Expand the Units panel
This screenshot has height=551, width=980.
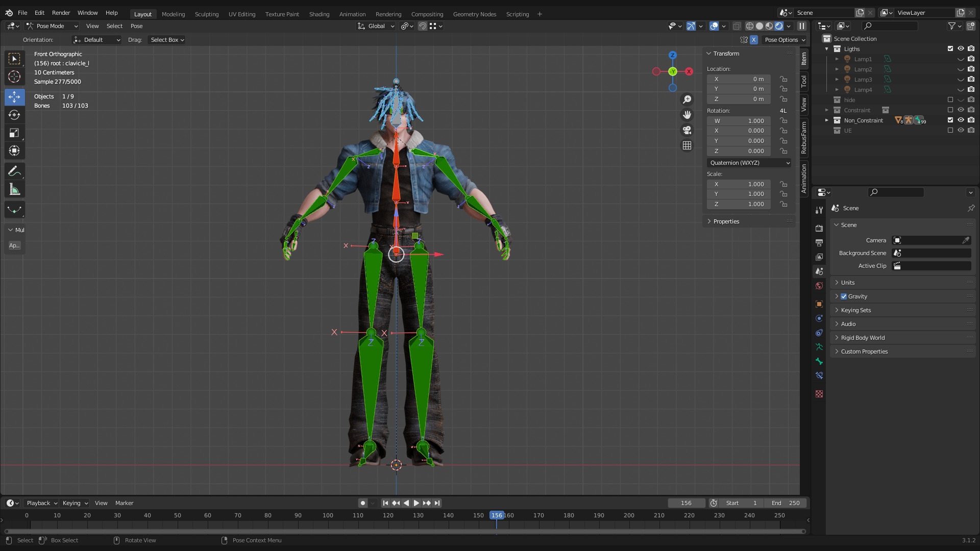(x=848, y=283)
